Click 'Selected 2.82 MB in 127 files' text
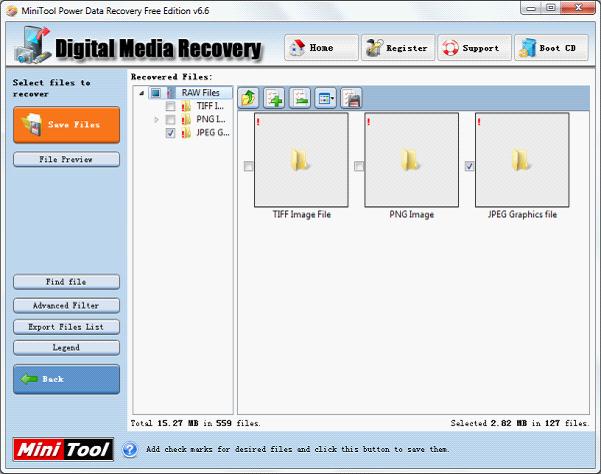 point(519,423)
